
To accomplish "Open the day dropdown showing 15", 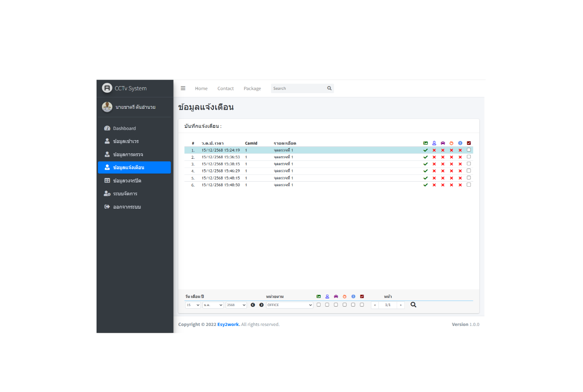I will [193, 305].
